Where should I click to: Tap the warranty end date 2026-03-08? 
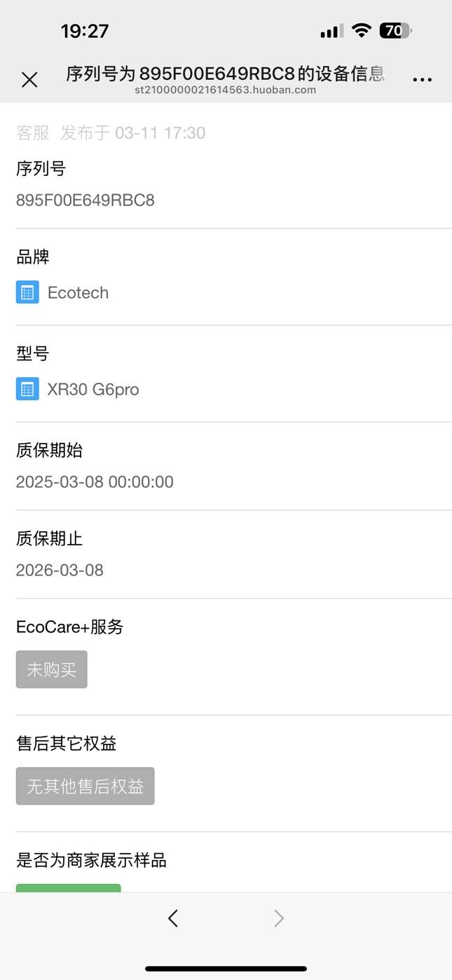point(60,570)
